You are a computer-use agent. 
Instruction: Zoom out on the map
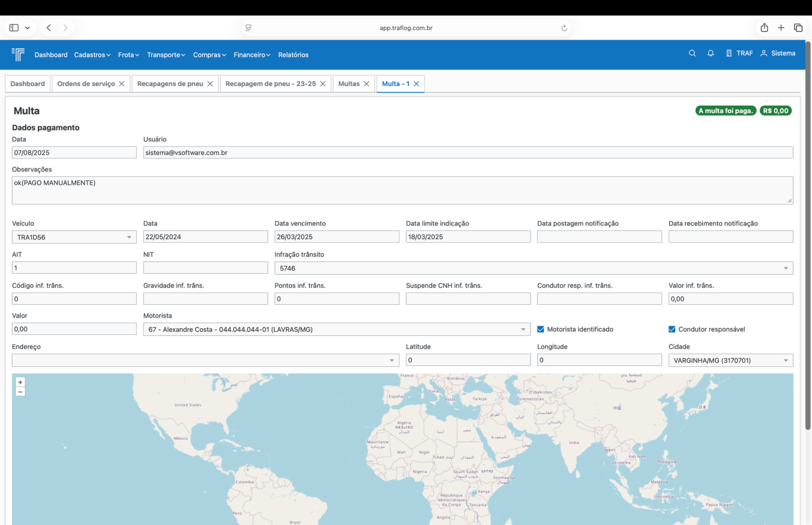(x=20, y=392)
